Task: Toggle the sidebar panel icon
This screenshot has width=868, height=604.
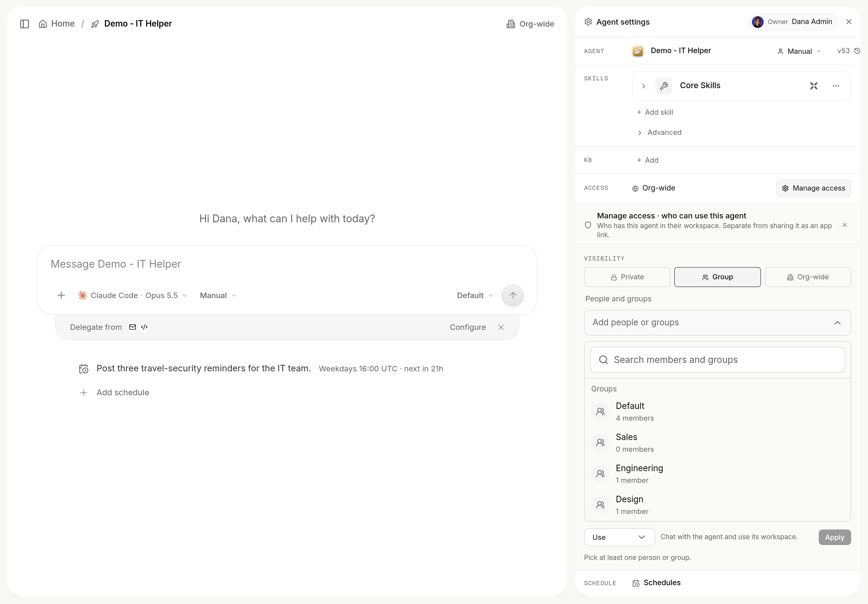Action: 25,24
